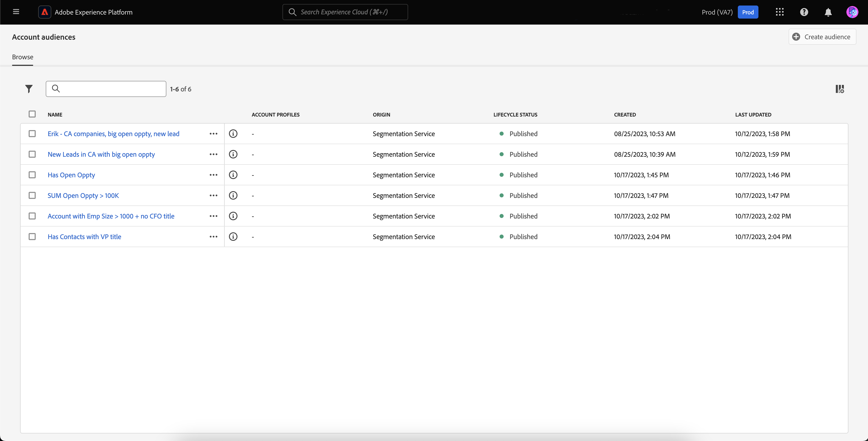Open more actions for Erik - CA companies

pos(213,134)
